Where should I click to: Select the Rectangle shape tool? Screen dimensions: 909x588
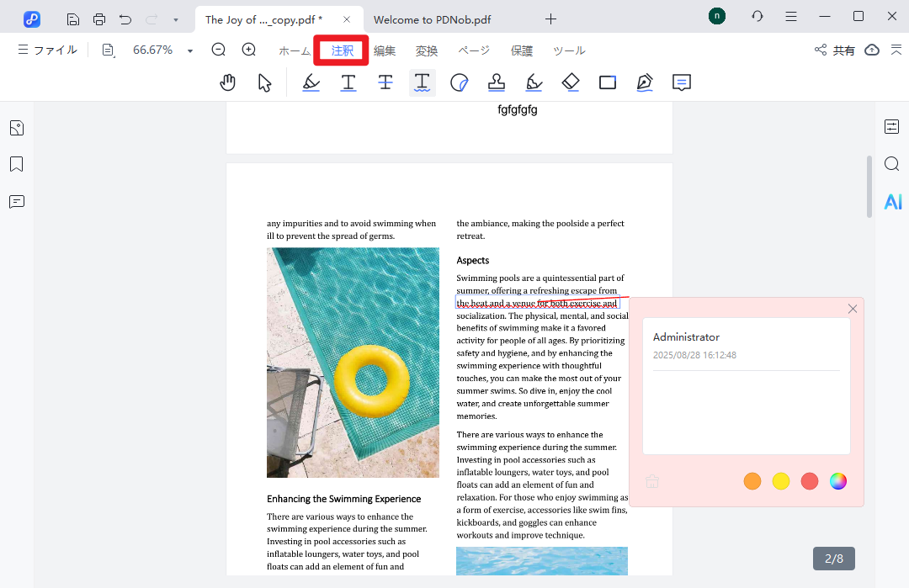click(608, 82)
